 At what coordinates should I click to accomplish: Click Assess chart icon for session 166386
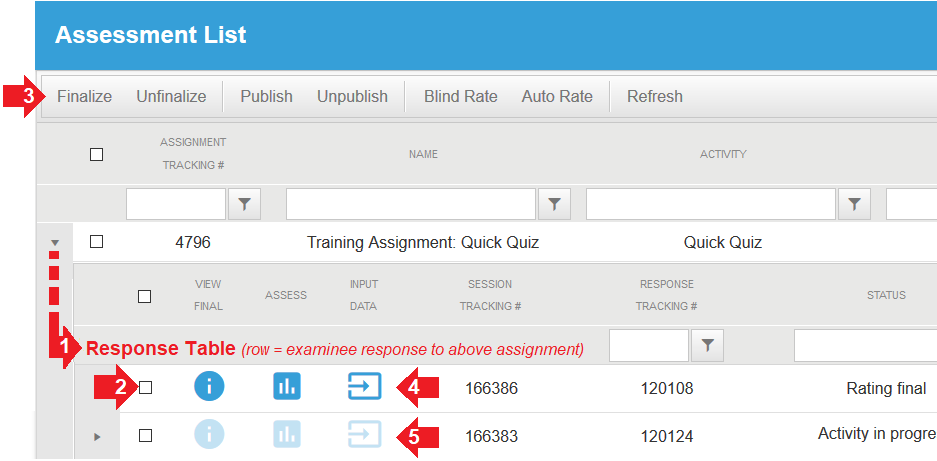[x=287, y=386]
